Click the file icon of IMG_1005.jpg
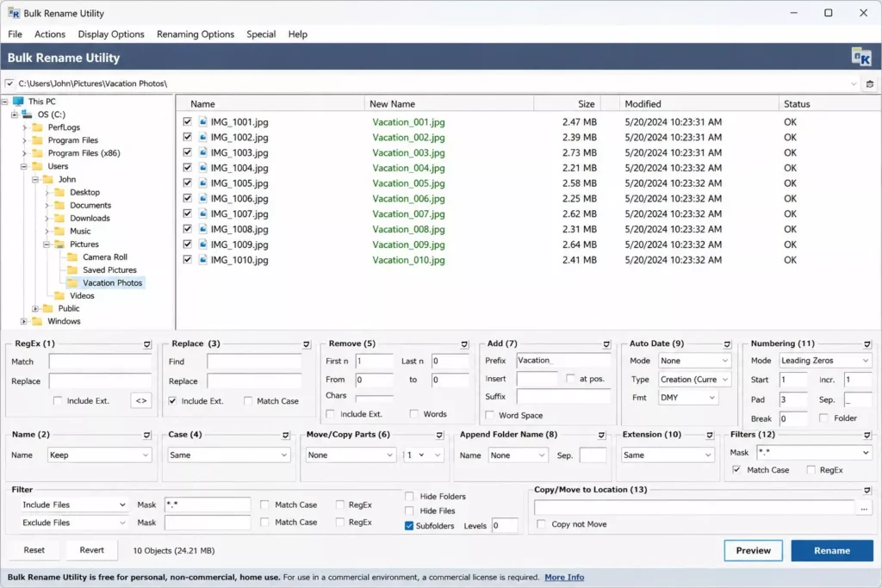 203,183
